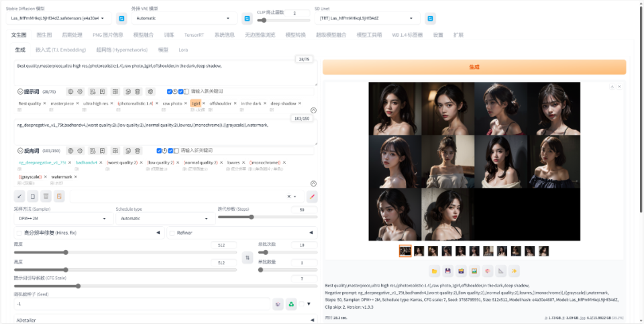Reuse last seed with the green recycle icon
Viewport: 644px width, 324px height.
(291, 304)
